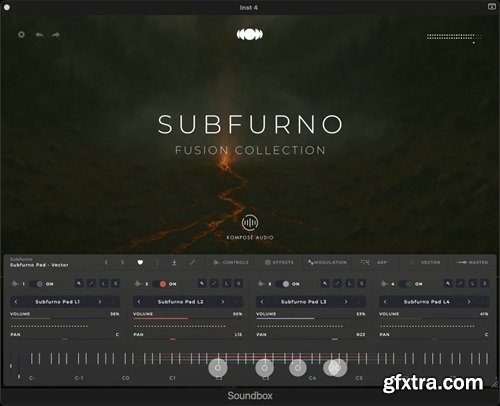This screenshot has width=500, height=406.
Task: Click the undo arrow
Action: click(x=39, y=35)
